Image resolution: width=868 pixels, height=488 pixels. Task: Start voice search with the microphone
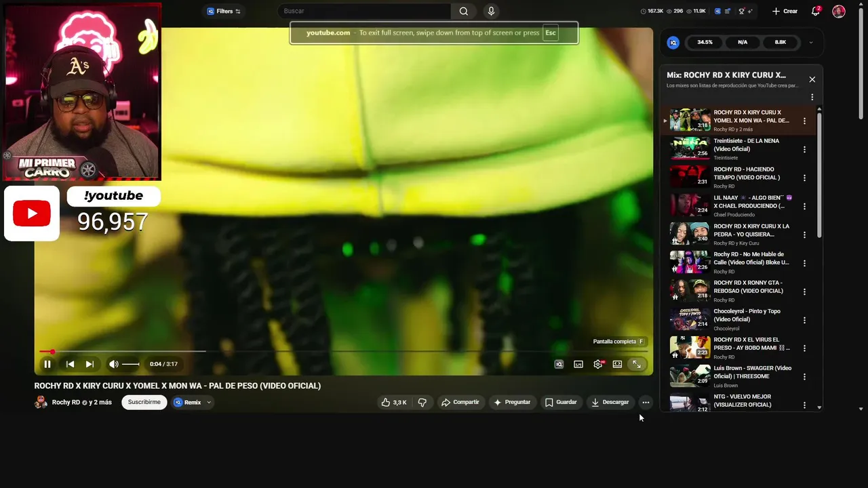point(491,11)
